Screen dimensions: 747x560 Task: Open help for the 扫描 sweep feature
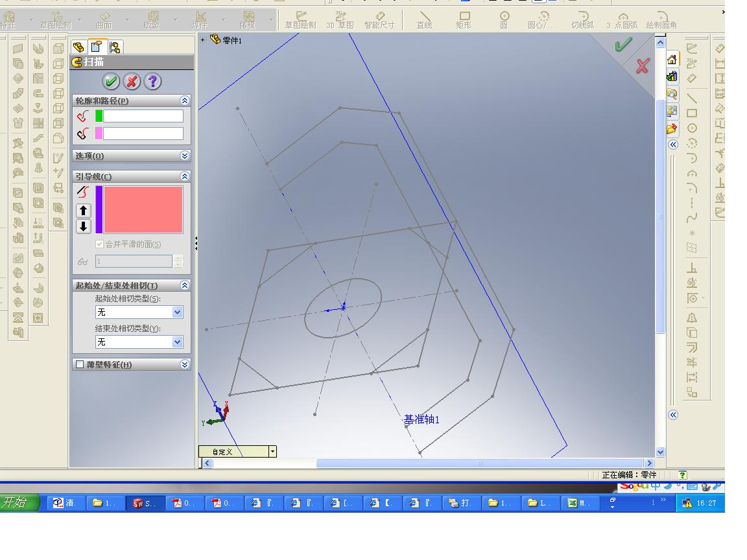click(153, 82)
